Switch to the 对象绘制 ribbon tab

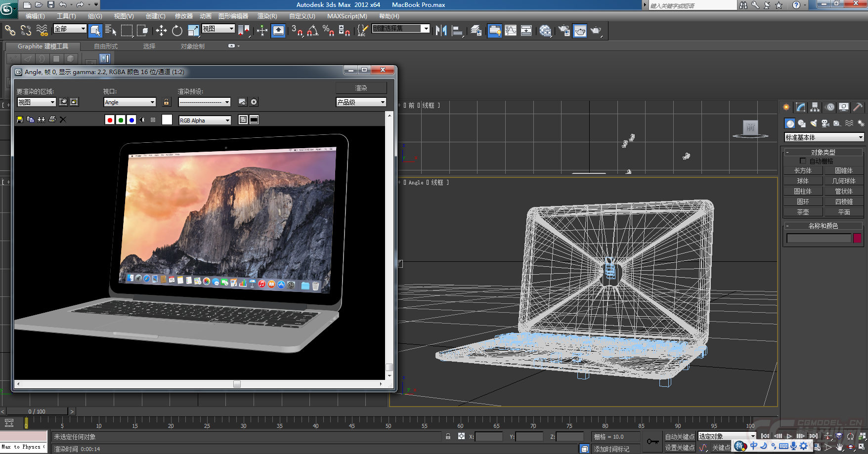(192, 46)
